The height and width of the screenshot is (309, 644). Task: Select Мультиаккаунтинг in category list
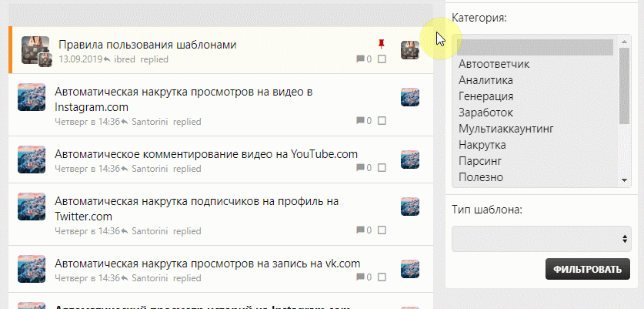pyautogui.click(x=535, y=129)
